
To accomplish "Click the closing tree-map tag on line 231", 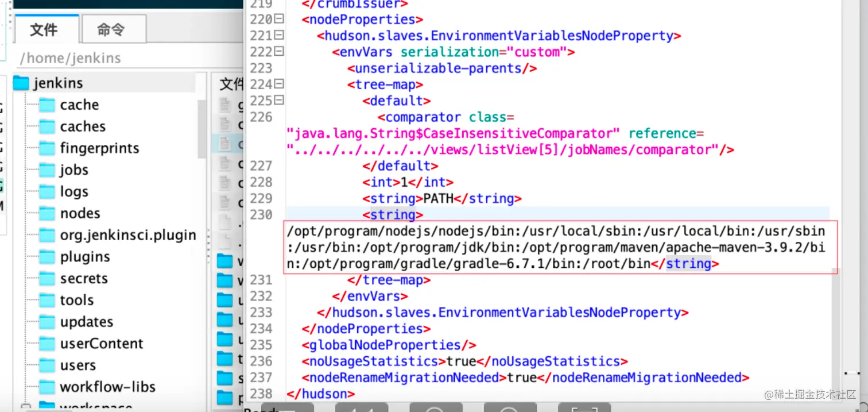I will tap(389, 280).
